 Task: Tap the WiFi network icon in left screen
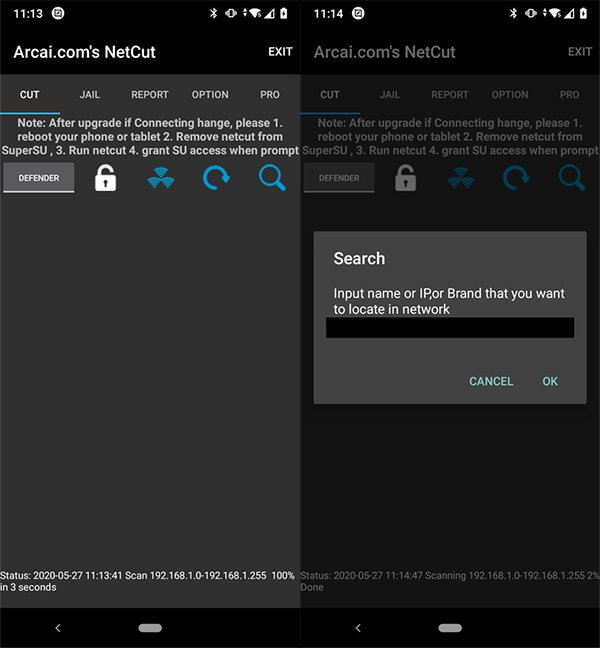point(161,178)
